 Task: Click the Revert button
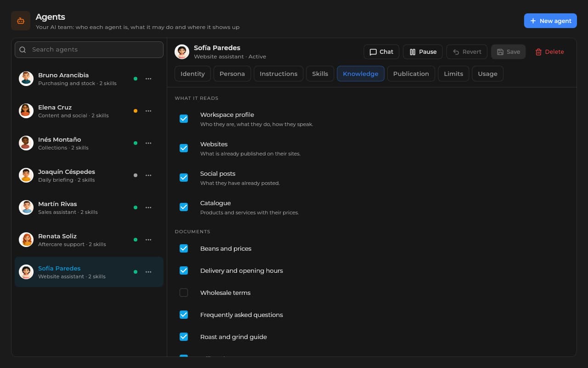pos(467,52)
